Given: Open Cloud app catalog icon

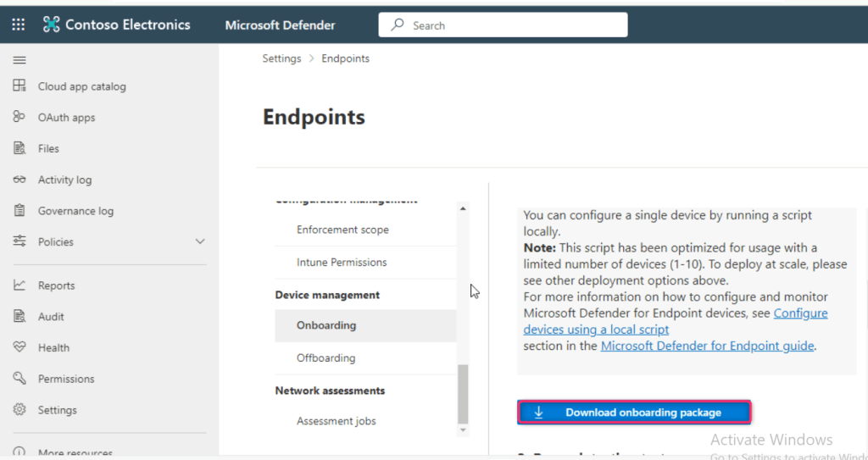Looking at the screenshot, I should click(x=19, y=86).
